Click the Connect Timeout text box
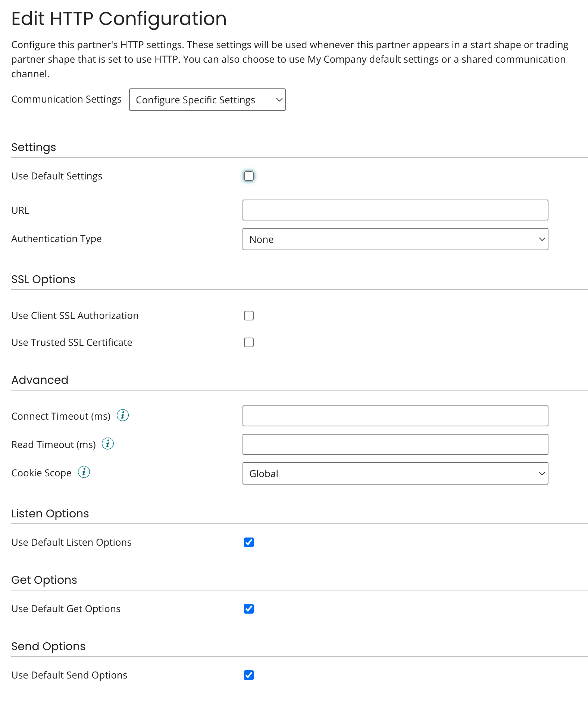The image size is (588, 705). [x=395, y=416]
